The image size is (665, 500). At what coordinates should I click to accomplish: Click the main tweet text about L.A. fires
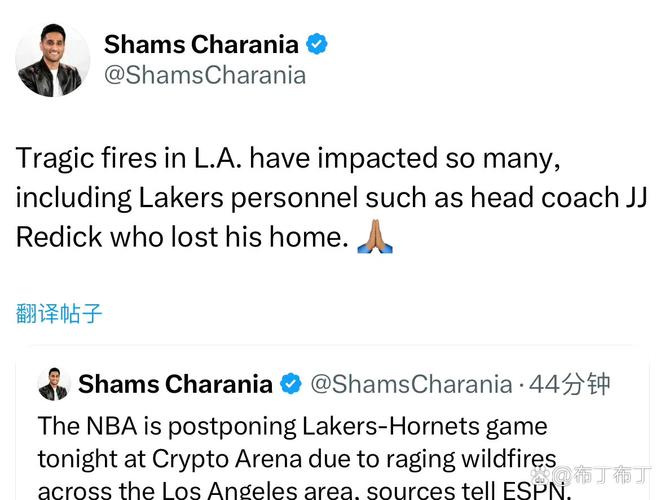pos(332,197)
